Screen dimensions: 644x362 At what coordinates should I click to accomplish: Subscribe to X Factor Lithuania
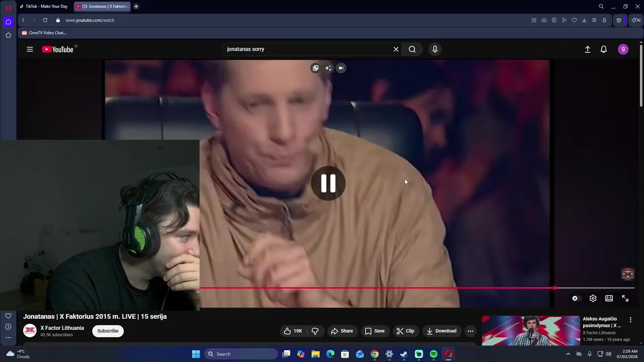108,331
